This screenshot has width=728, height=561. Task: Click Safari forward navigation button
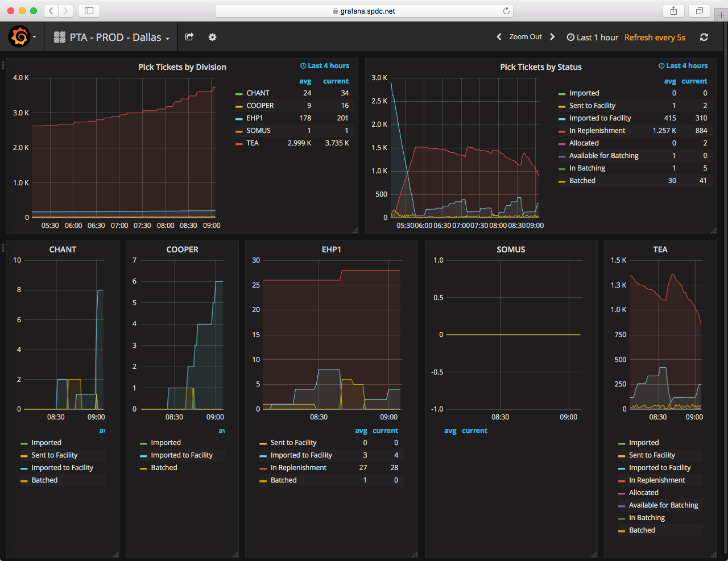(66, 11)
